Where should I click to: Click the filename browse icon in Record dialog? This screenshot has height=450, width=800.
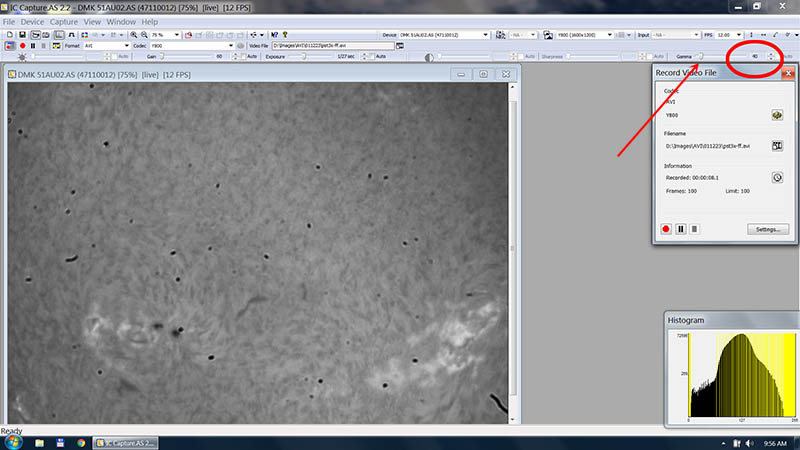[x=776, y=146]
